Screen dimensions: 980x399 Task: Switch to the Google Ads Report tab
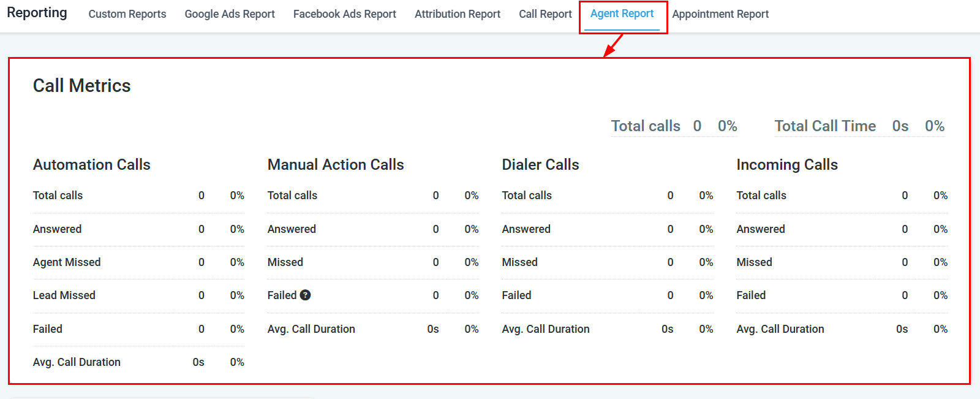point(229,13)
